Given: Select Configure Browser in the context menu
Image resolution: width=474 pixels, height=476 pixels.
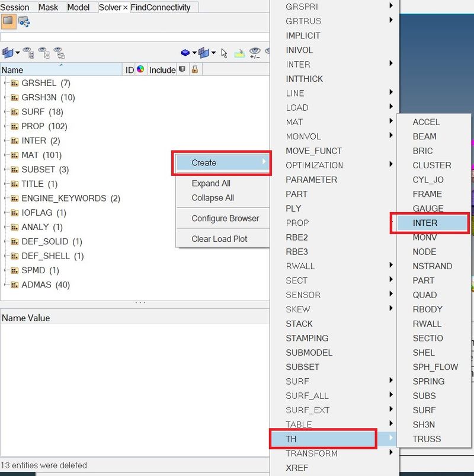Looking at the screenshot, I should tap(223, 219).
